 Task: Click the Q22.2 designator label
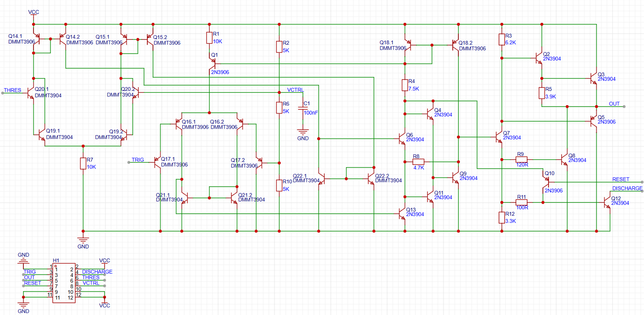[382, 176]
